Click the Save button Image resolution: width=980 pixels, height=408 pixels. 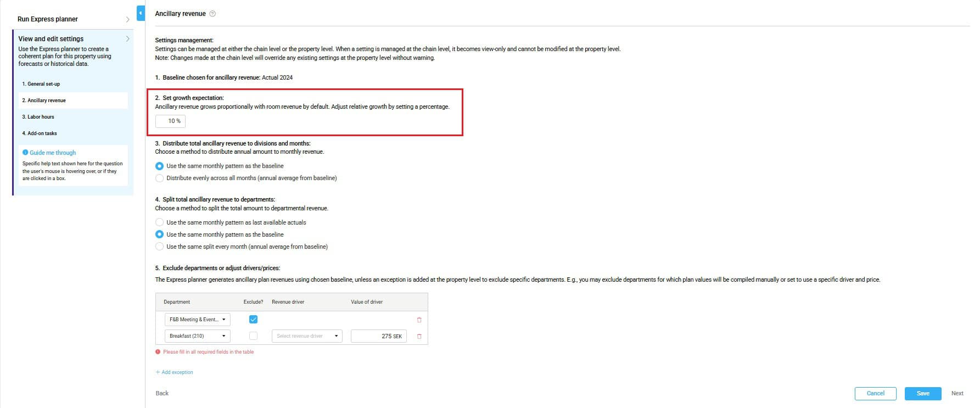click(923, 393)
